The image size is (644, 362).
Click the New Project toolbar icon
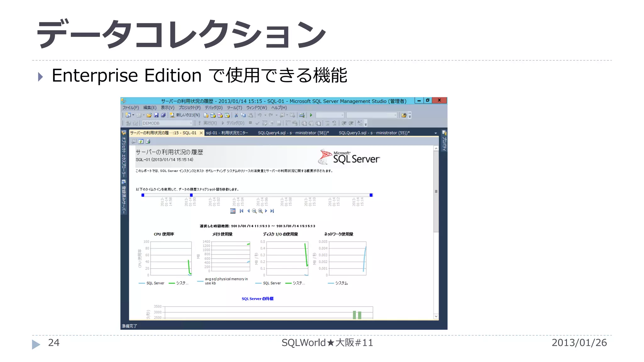(128, 115)
